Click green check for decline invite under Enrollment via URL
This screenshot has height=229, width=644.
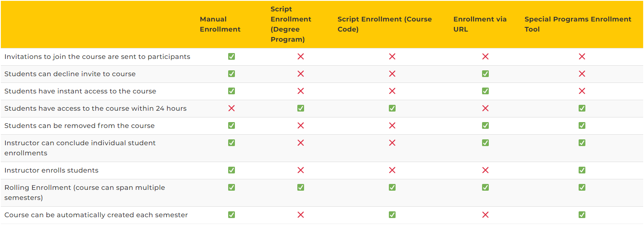pos(485,74)
